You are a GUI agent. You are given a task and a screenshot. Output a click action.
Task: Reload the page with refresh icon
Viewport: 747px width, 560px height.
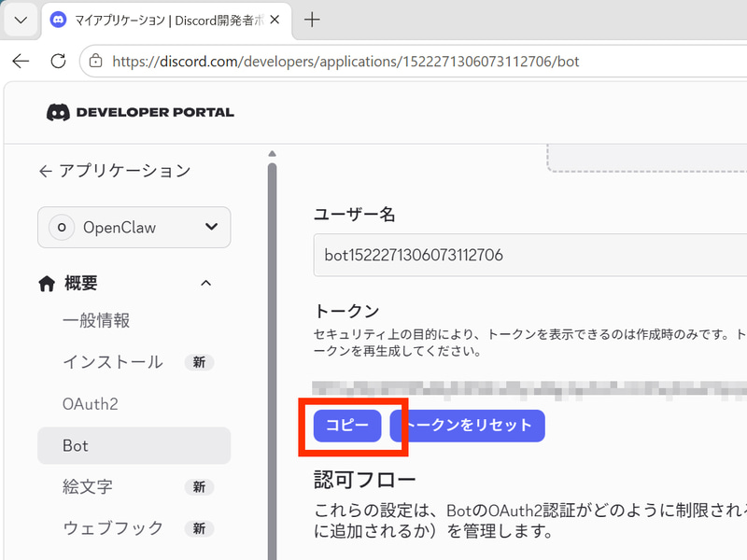pos(58,61)
